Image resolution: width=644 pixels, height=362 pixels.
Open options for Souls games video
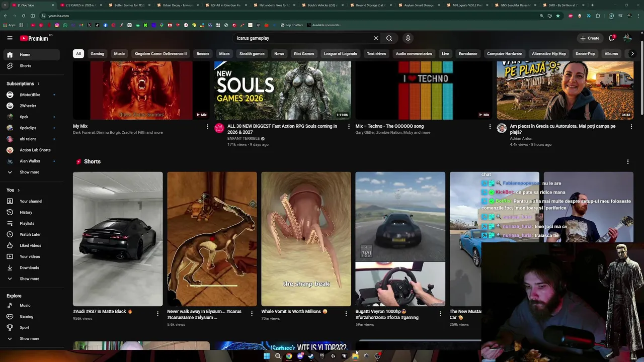[349, 127]
